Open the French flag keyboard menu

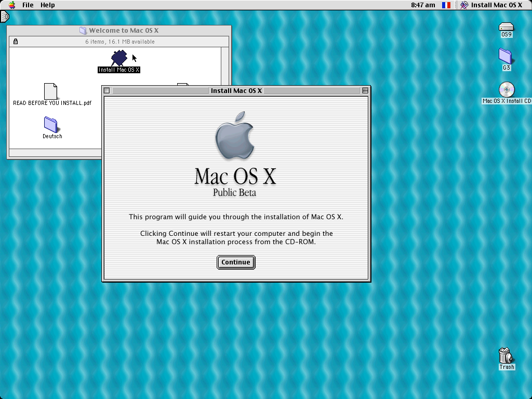(x=446, y=5)
